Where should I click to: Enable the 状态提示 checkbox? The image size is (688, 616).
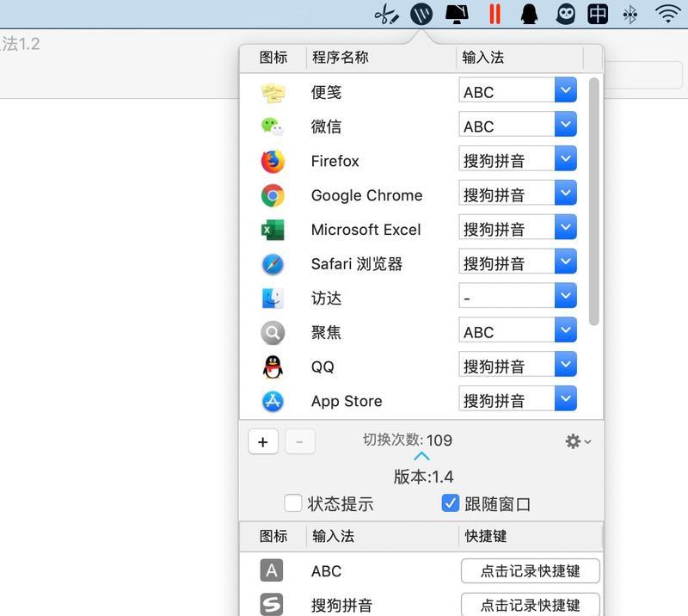293,503
